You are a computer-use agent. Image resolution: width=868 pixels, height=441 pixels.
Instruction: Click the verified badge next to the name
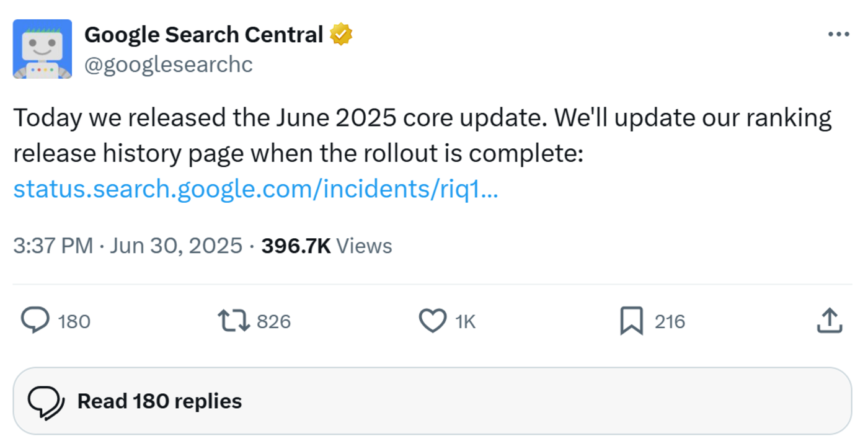point(341,33)
